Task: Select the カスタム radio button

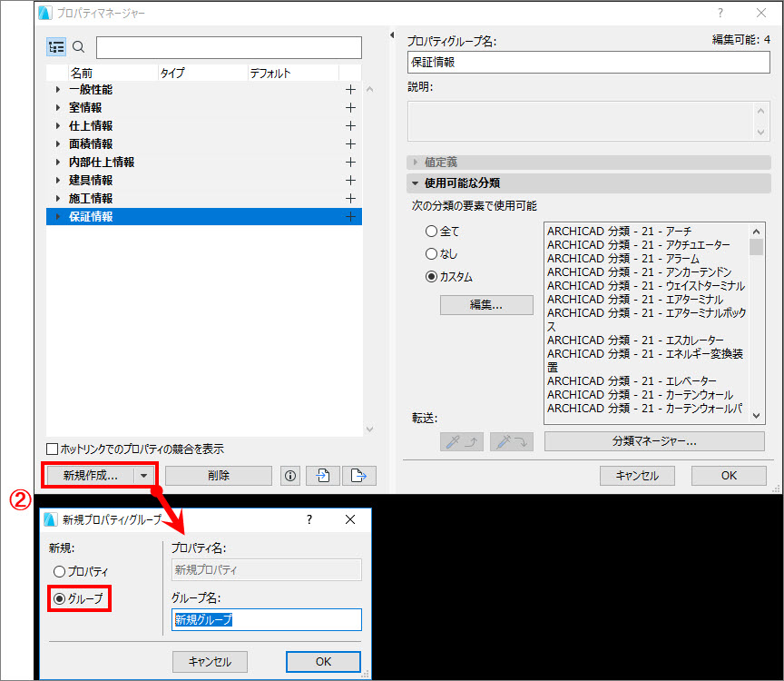Action: click(x=431, y=276)
